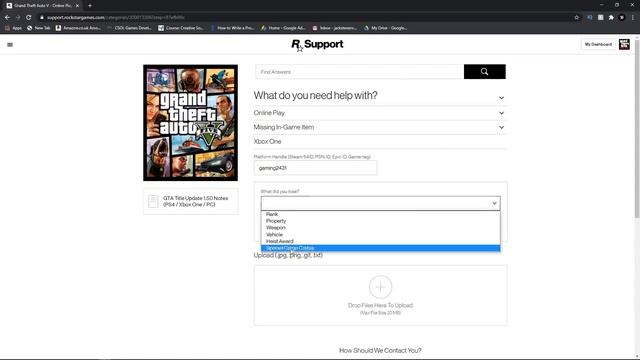Collapse the 'What do you need help with?' chevron
The height and width of the screenshot is (360, 640).
point(501,98)
